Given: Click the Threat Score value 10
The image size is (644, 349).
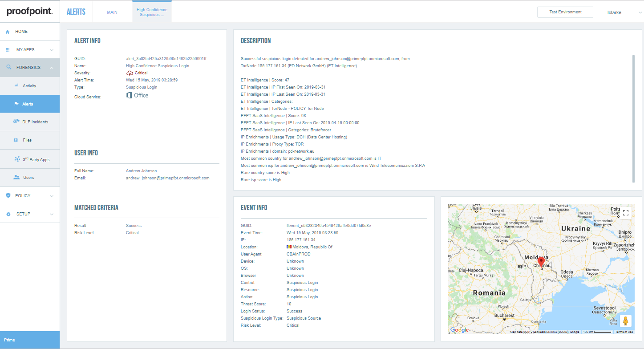Looking at the screenshot, I should (289, 304).
